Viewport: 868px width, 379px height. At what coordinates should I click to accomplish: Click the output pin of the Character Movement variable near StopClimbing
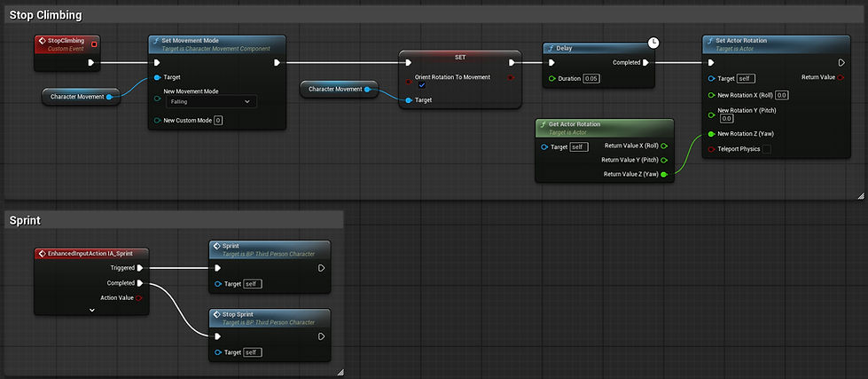[109, 97]
